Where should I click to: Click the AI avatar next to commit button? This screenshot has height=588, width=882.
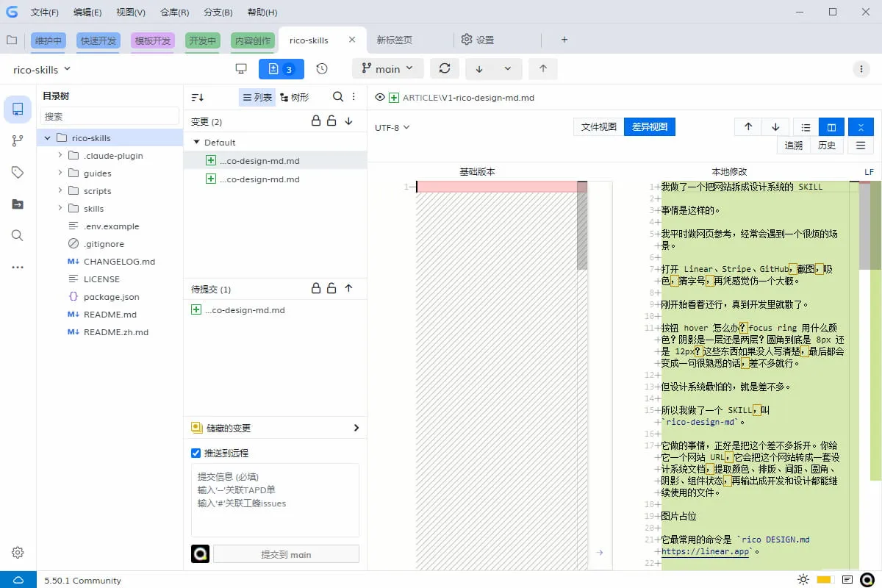pos(200,553)
